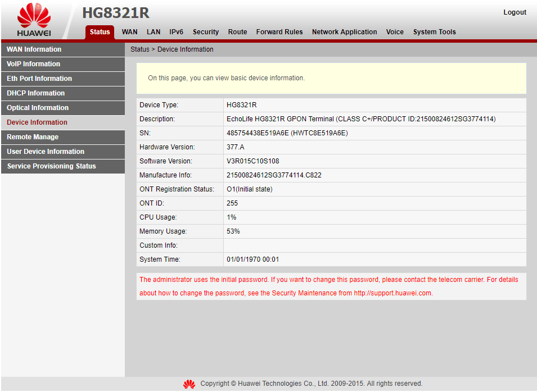Click the System Time label
The image size is (537, 392).
pos(160,259)
